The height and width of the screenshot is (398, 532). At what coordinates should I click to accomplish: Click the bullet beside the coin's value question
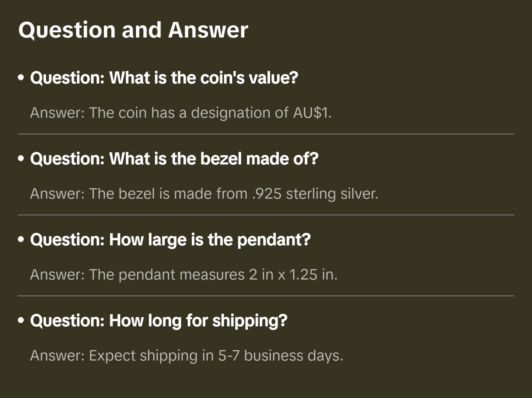21,78
